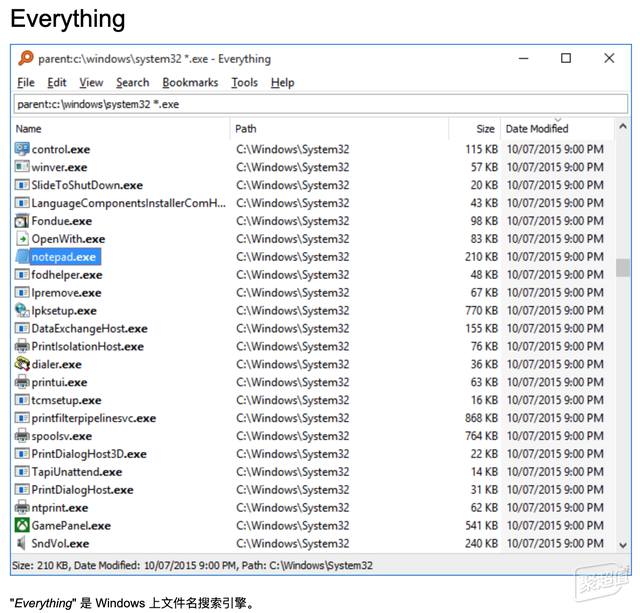
Task: Select the dialer.exe file name
Action: [57, 364]
